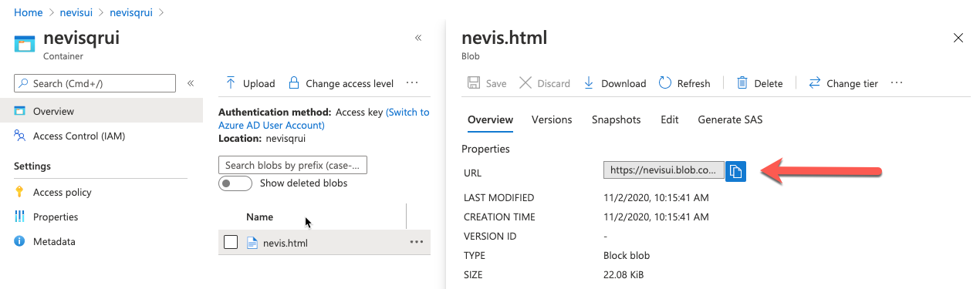The image size is (980, 289).
Task: Click the Download label in blob toolbar
Action: [623, 83]
